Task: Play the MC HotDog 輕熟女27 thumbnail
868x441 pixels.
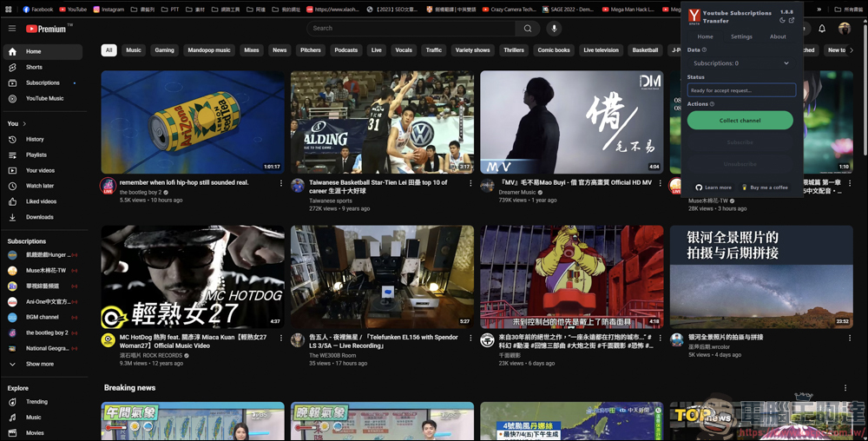Action: [x=193, y=277]
